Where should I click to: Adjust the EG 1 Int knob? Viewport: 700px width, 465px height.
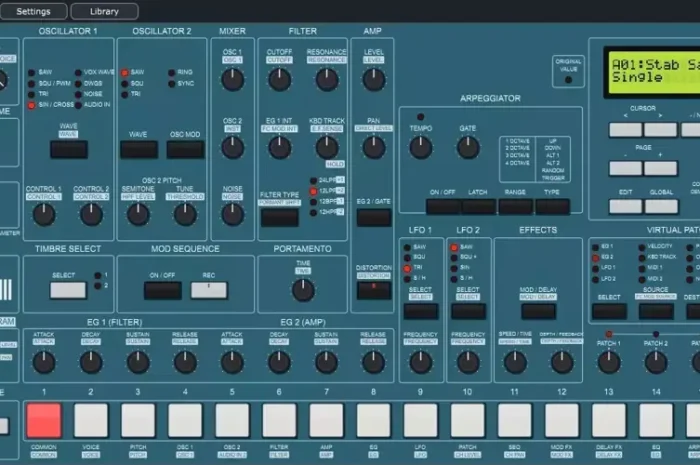coord(279,148)
